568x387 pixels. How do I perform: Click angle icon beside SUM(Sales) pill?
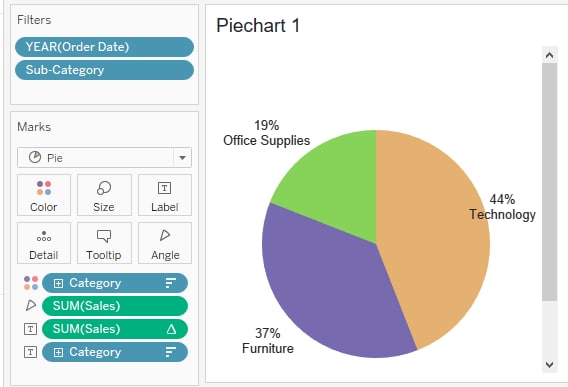(x=31, y=305)
